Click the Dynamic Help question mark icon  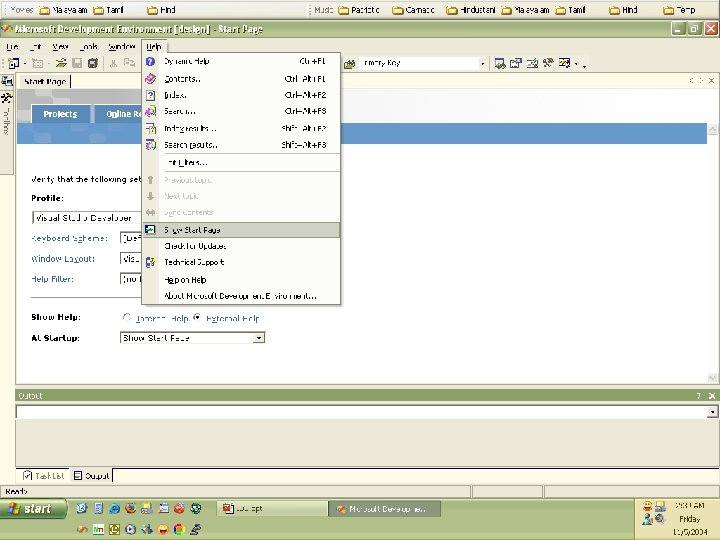pos(150,61)
